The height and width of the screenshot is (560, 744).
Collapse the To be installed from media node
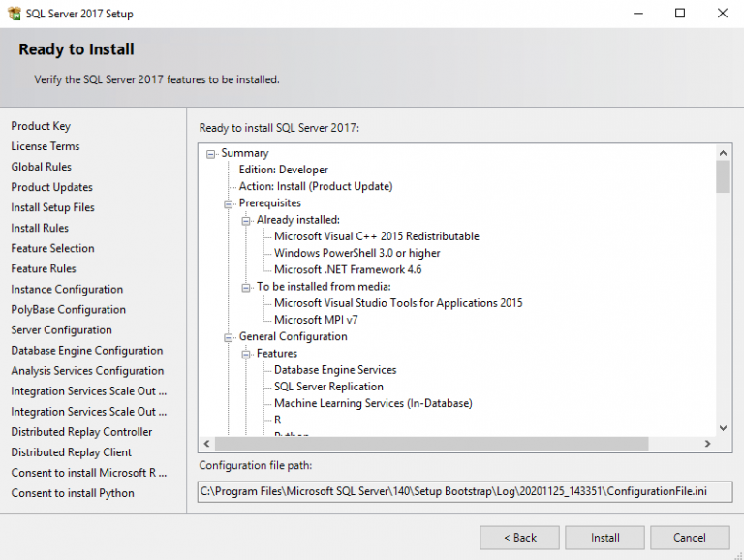[x=246, y=288]
